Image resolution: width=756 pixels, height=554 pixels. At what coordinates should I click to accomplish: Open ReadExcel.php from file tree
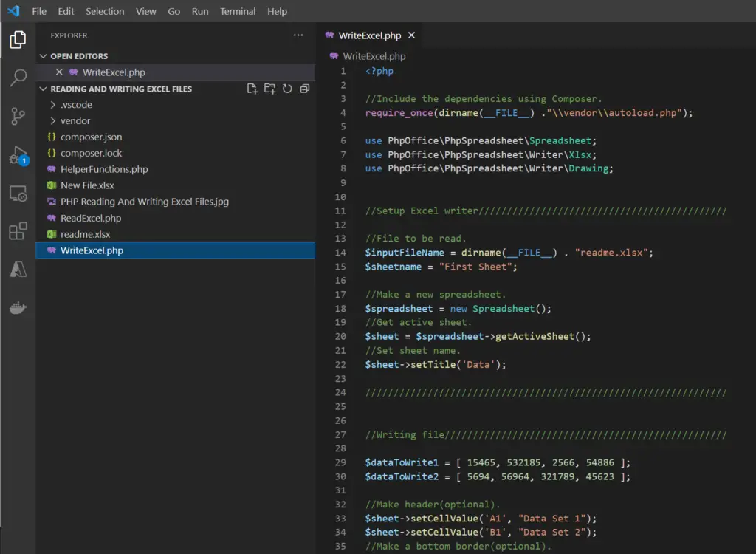point(91,218)
